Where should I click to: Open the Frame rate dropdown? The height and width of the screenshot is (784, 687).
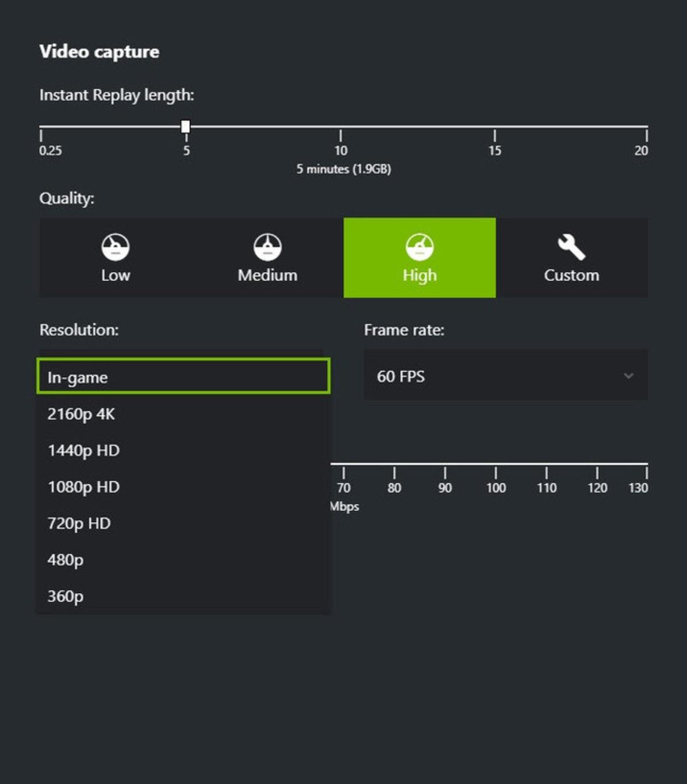[506, 376]
